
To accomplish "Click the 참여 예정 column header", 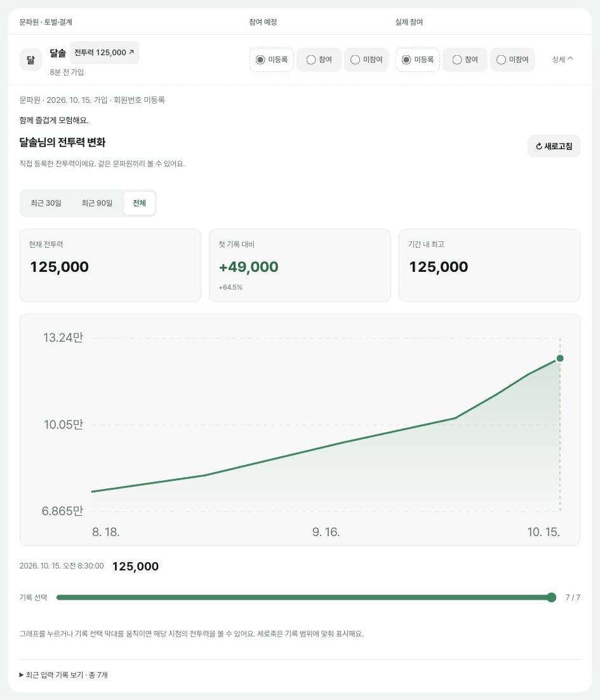I will (x=263, y=22).
